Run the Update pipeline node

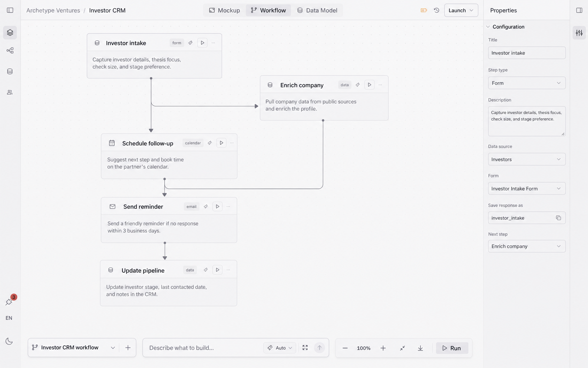[218, 270]
